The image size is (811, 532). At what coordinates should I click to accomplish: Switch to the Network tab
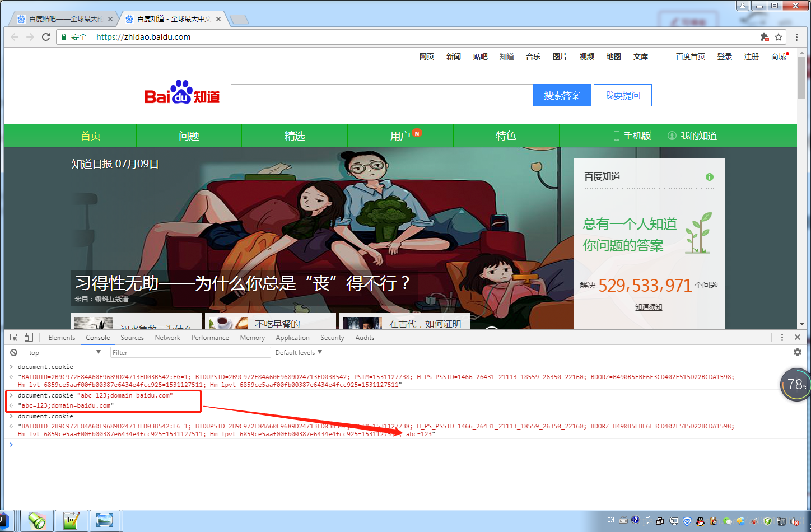click(167, 337)
